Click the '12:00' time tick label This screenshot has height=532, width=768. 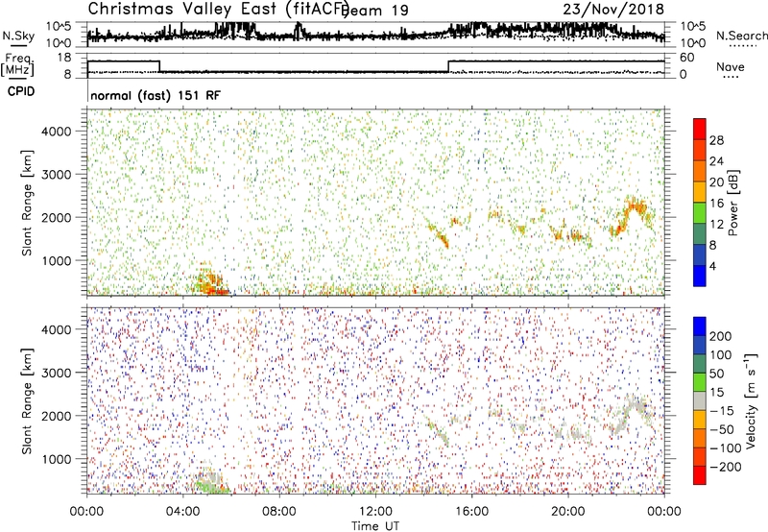click(x=375, y=512)
